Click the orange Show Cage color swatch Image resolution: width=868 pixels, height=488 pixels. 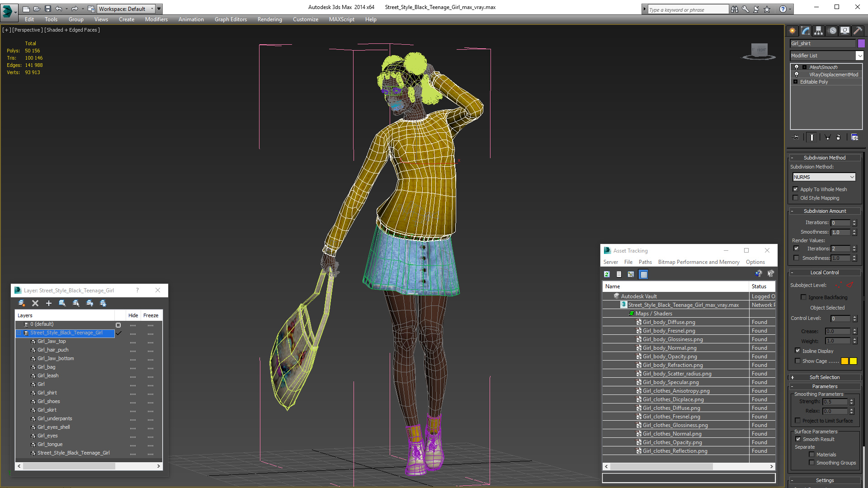pyautogui.click(x=844, y=361)
